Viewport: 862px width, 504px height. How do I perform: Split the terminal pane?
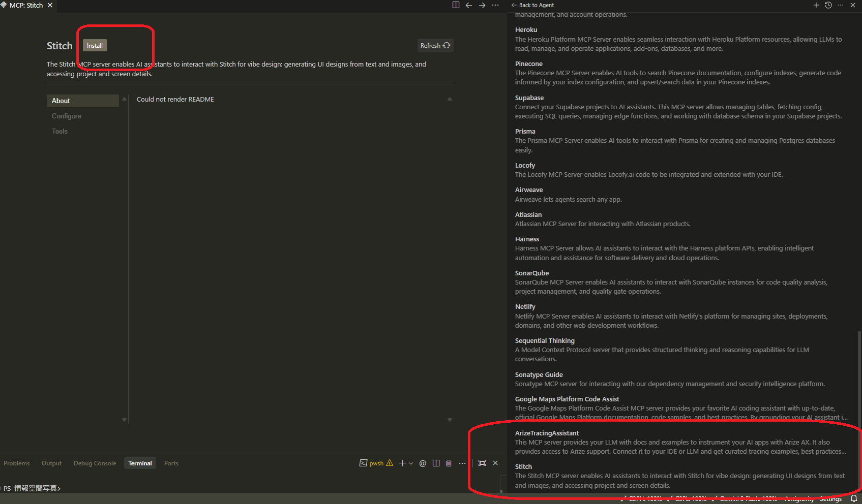[436, 463]
